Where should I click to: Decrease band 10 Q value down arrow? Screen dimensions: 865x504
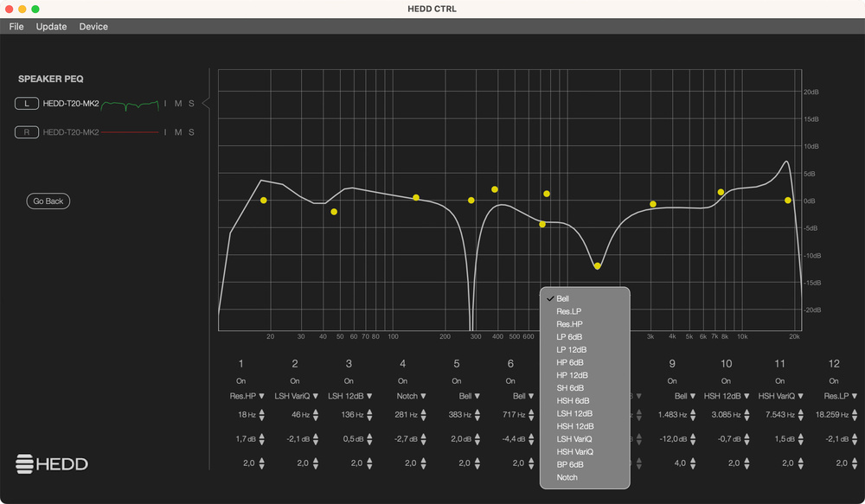747,467
